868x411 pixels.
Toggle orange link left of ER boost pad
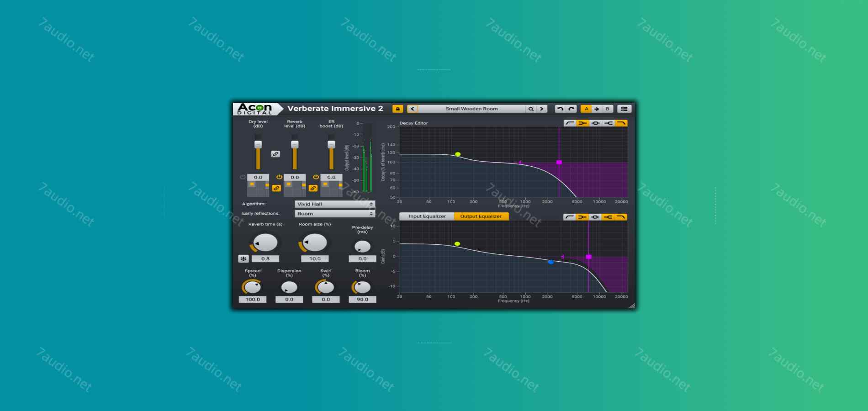(313, 188)
